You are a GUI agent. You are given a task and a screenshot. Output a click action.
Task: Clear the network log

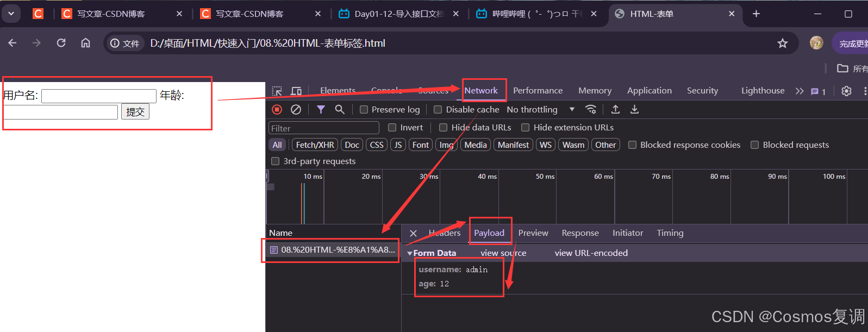point(296,109)
